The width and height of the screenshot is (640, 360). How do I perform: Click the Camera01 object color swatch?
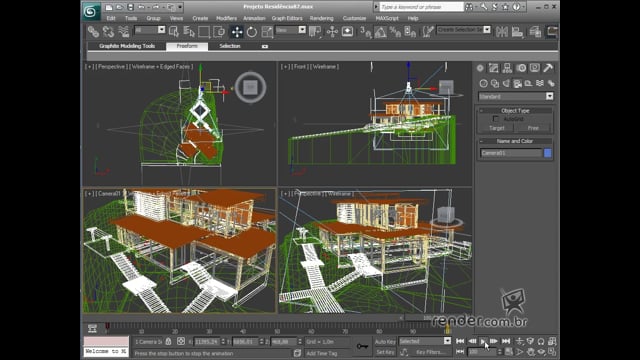(x=548, y=153)
